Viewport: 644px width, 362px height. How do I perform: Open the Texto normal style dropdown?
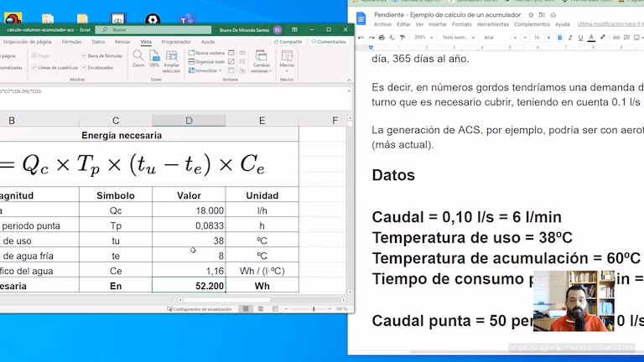pos(459,38)
